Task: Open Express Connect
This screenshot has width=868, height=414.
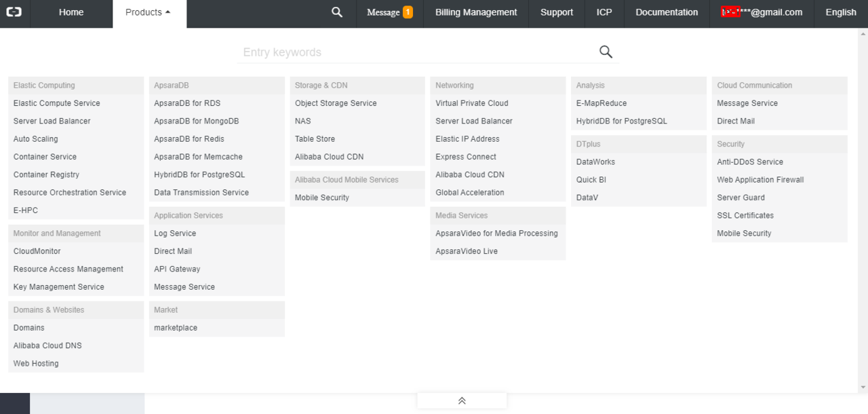Action: click(x=466, y=157)
